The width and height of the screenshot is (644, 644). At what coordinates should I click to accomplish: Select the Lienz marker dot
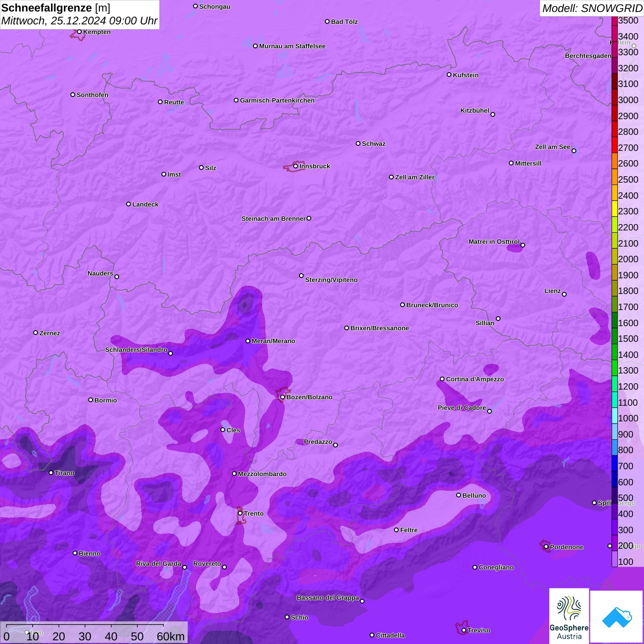coord(564,294)
